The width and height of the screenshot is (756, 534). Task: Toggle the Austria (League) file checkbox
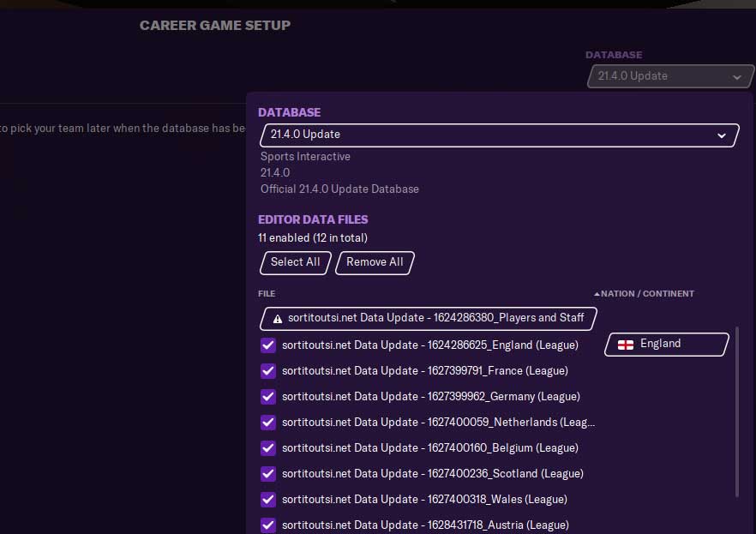[268, 525]
